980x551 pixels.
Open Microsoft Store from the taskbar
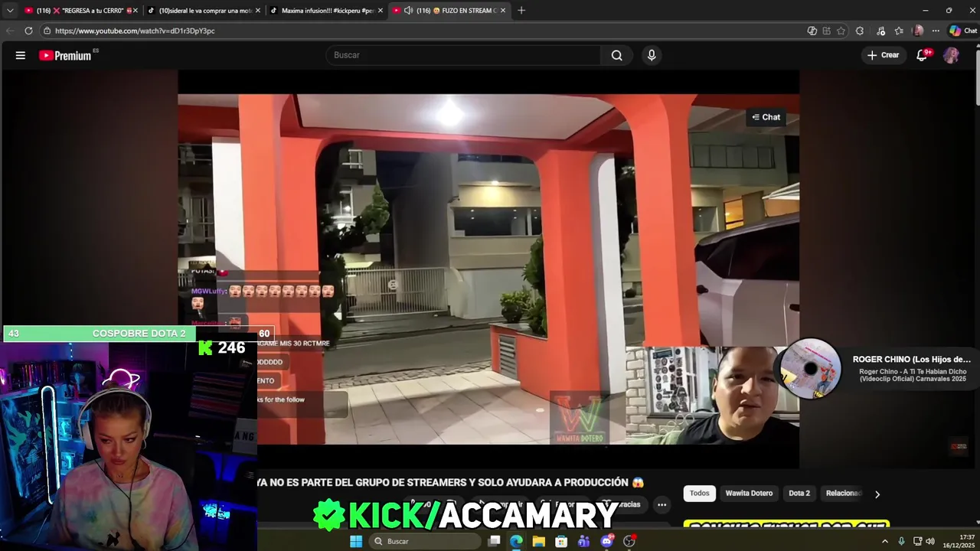pyautogui.click(x=561, y=541)
